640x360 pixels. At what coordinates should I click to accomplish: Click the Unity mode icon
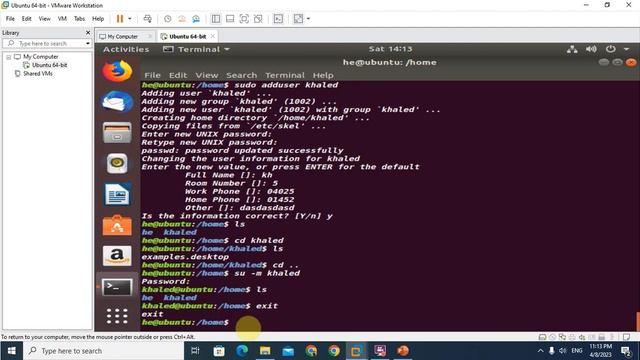(258, 19)
